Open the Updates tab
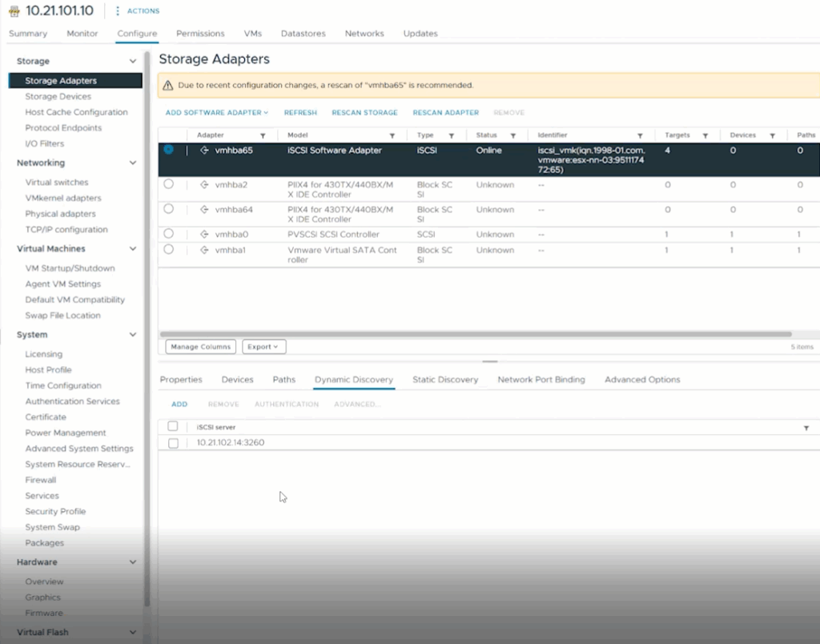This screenshot has height=644, width=820. point(420,34)
